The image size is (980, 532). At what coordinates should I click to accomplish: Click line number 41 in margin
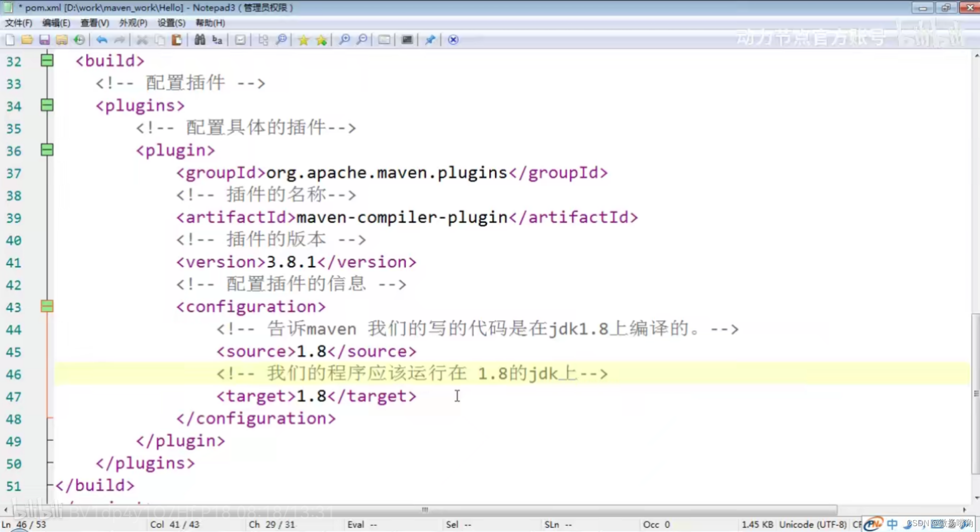(14, 263)
